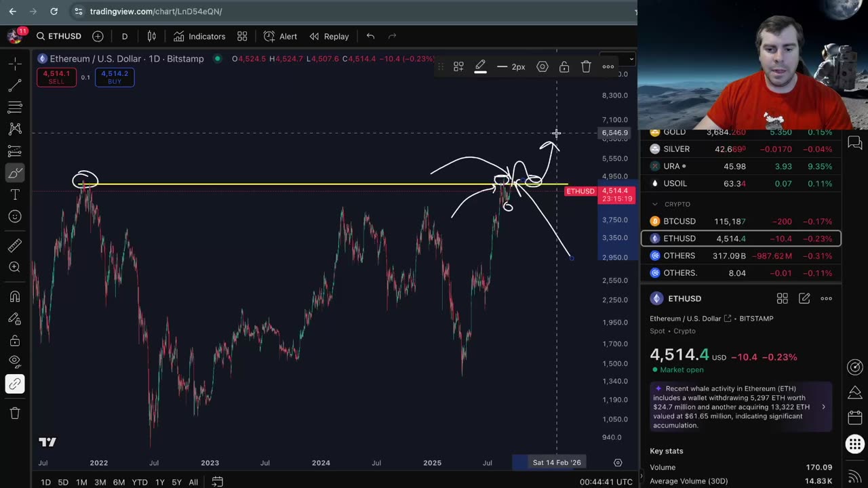Start bar Replay mode
The width and height of the screenshot is (868, 488).
(329, 36)
